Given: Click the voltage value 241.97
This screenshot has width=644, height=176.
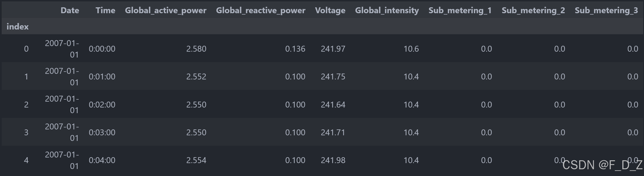Looking at the screenshot, I should point(333,49).
